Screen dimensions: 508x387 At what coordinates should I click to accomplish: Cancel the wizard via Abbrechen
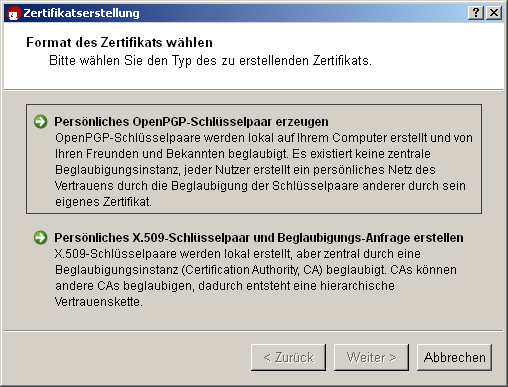[454, 357]
